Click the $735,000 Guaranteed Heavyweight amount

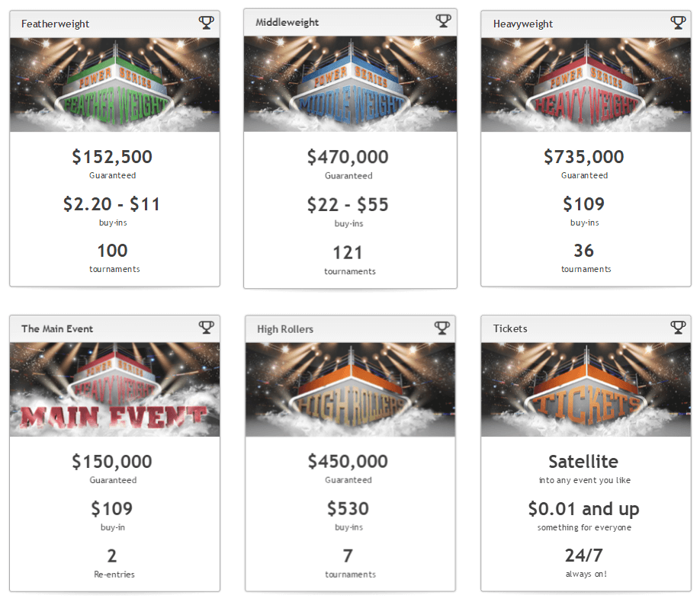583,157
